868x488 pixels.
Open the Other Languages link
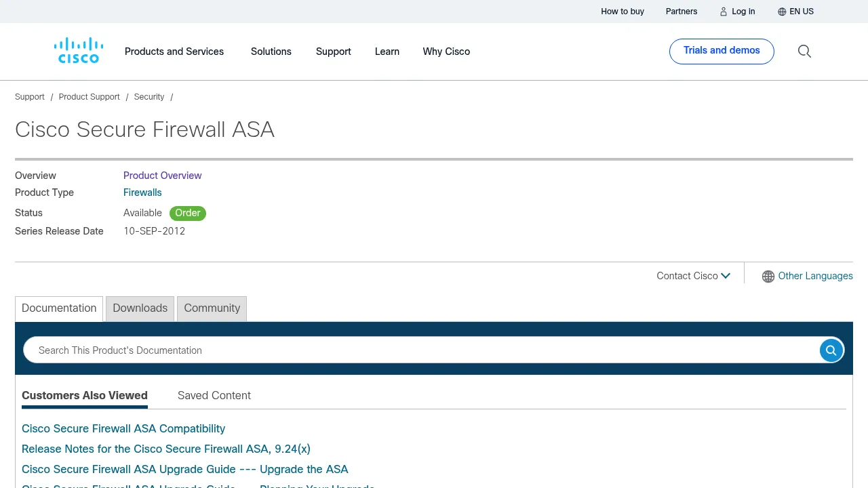click(x=816, y=276)
